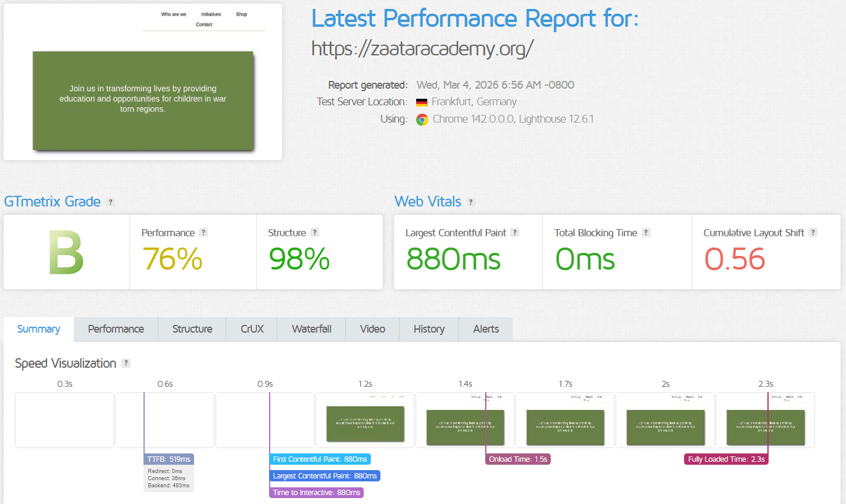The image size is (846, 504).
Task: Open the Alerts tab
Action: (x=486, y=329)
